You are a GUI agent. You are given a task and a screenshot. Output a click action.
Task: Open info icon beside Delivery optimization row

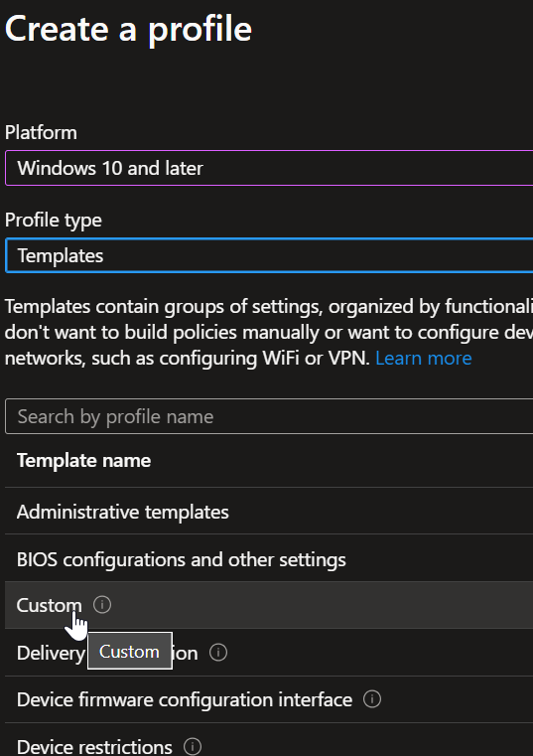[218, 653]
